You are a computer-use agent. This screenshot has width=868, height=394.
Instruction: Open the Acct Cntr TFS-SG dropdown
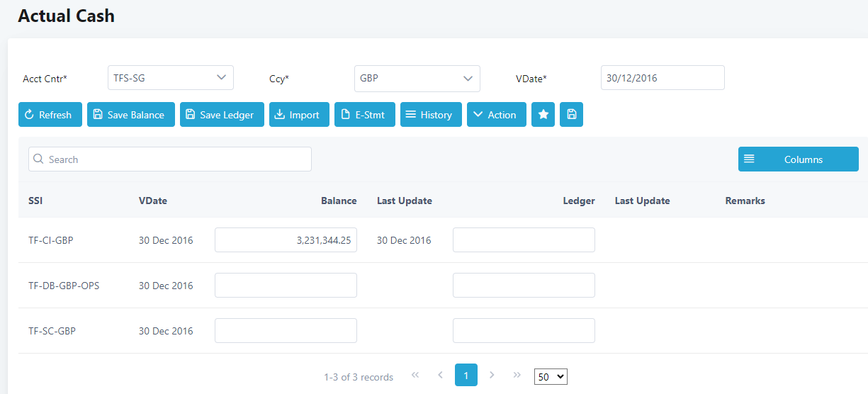click(170, 78)
